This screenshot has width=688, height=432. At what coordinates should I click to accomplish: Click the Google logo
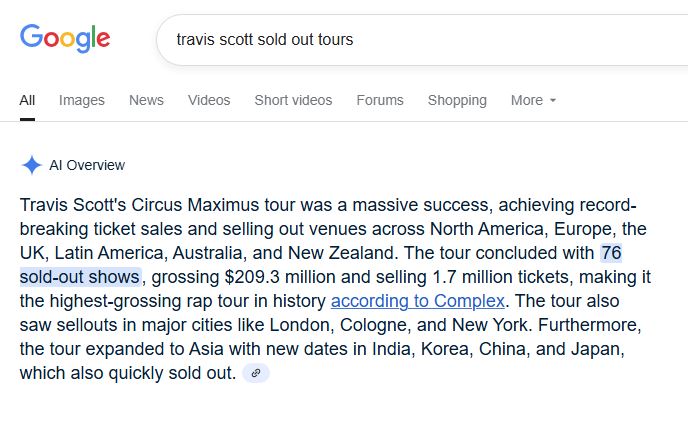(x=65, y=38)
